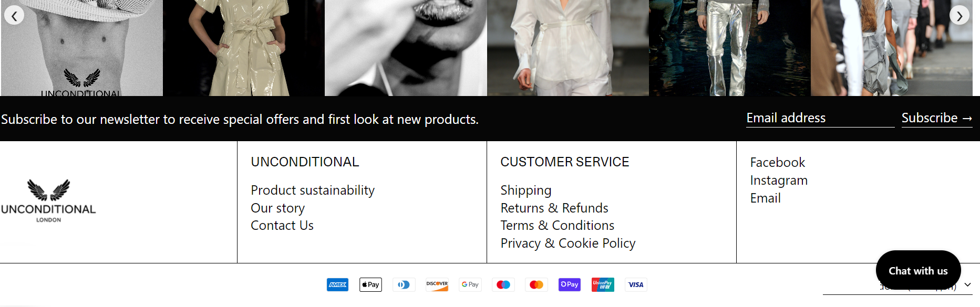
Task: Click the previous carousel arrow
Action: click(14, 16)
